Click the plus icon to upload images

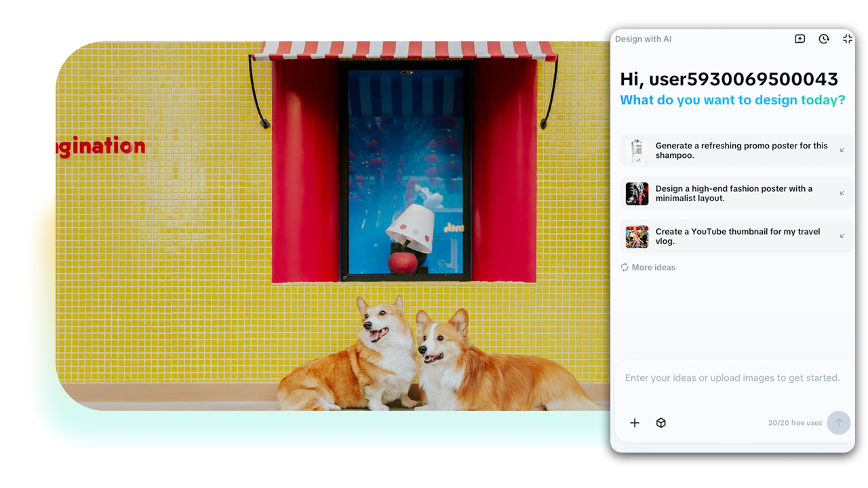(635, 423)
